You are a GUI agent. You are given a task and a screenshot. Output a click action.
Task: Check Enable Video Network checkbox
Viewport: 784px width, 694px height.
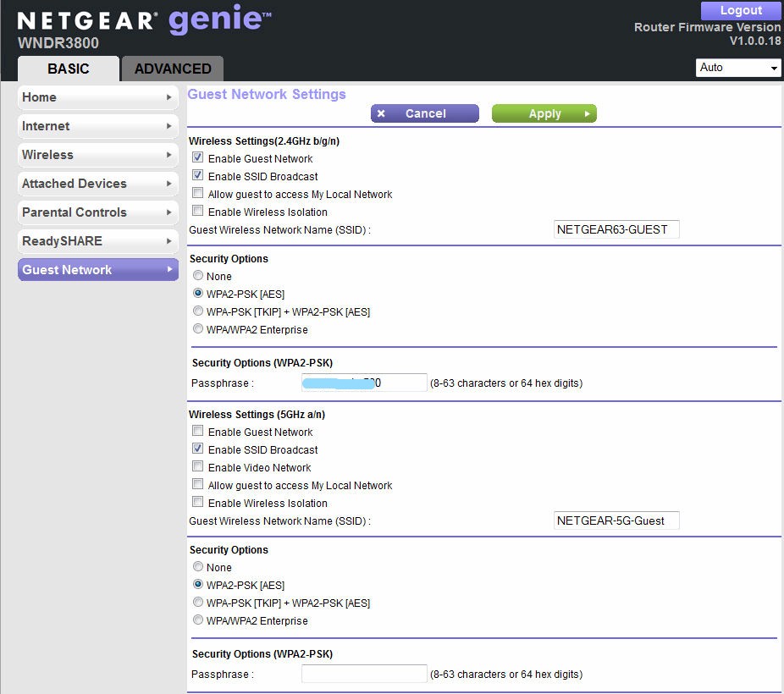pyautogui.click(x=198, y=466)
